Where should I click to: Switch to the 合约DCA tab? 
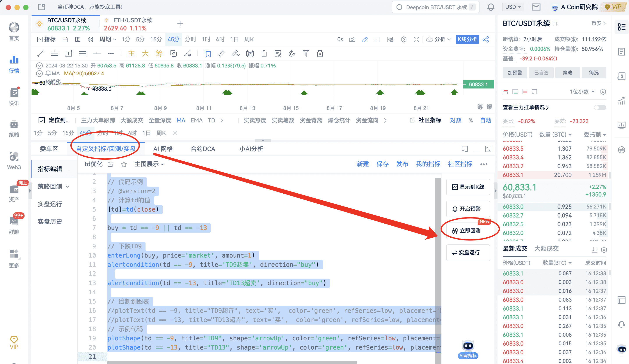203,149
